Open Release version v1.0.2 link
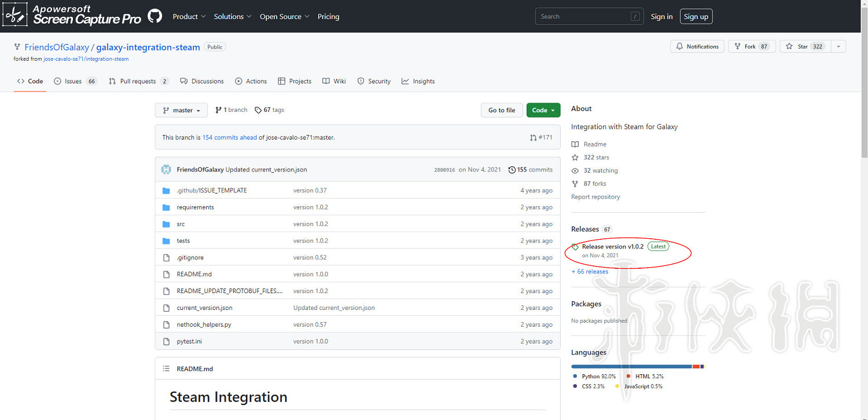The image size is (868, 420). pos(612,247)
